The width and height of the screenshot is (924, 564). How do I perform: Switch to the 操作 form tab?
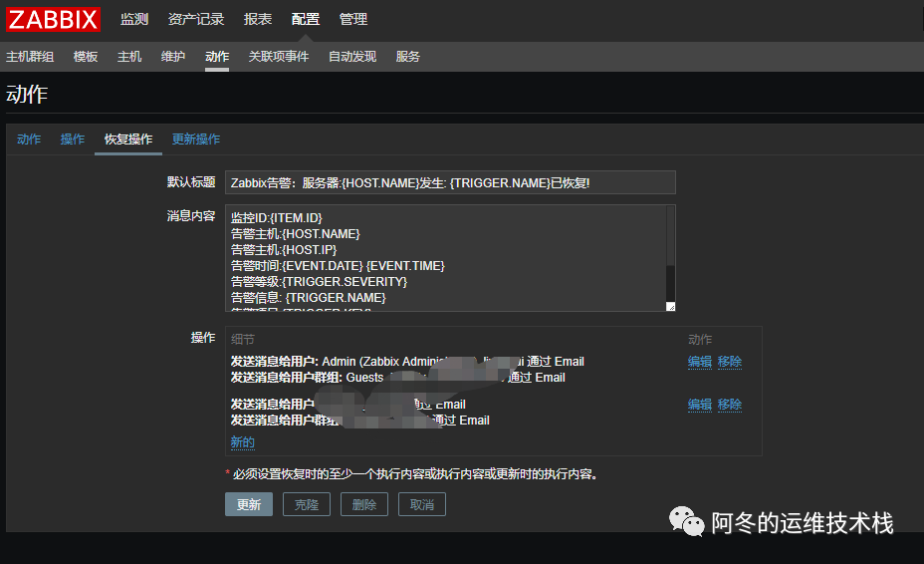coord(73,140)
